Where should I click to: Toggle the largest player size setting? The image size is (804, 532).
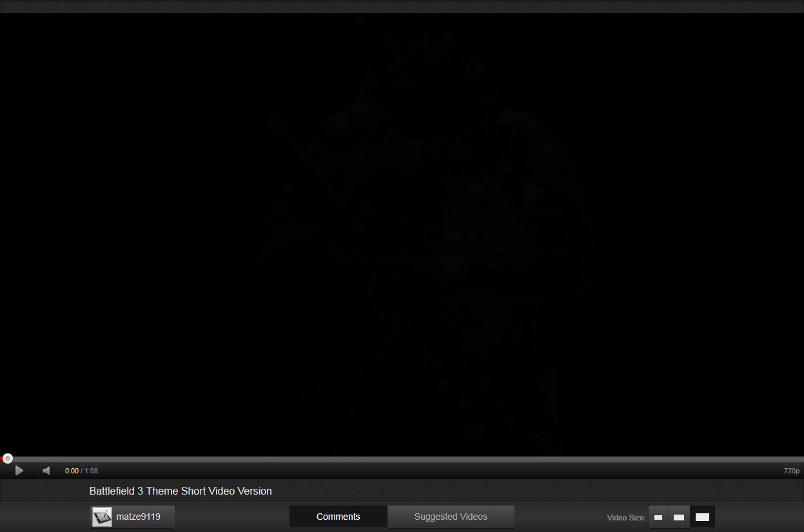702,516
